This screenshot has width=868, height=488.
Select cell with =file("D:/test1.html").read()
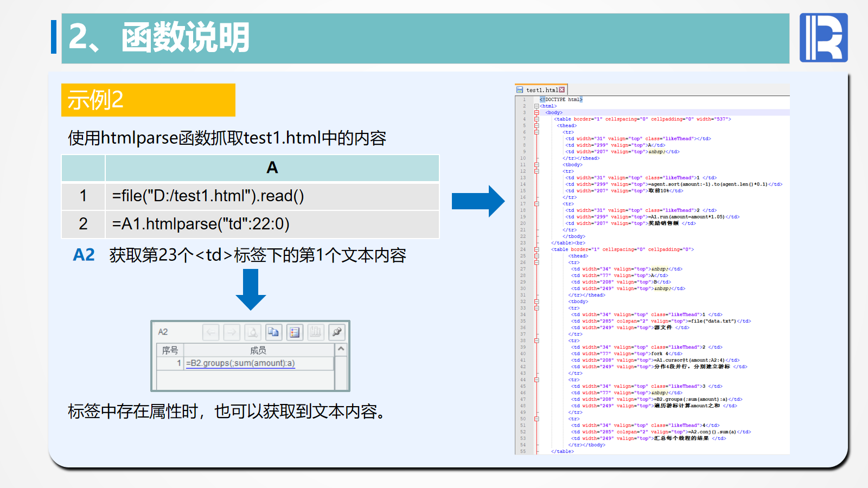tap(271, 196)
